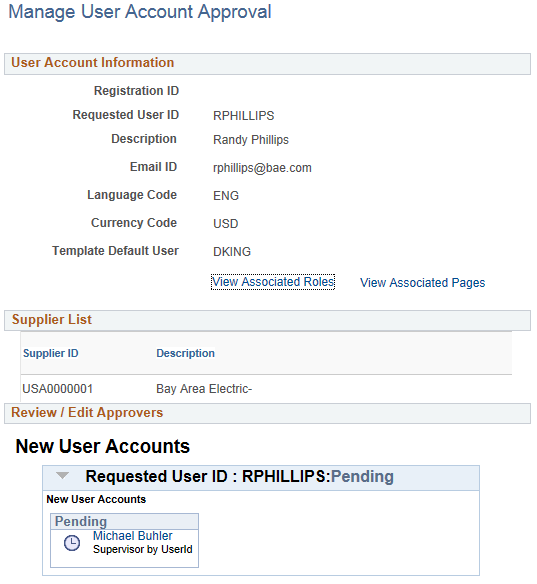Click the Review / Edit Approvers section header
Screen dimensions: 537x584
[267, 413]
